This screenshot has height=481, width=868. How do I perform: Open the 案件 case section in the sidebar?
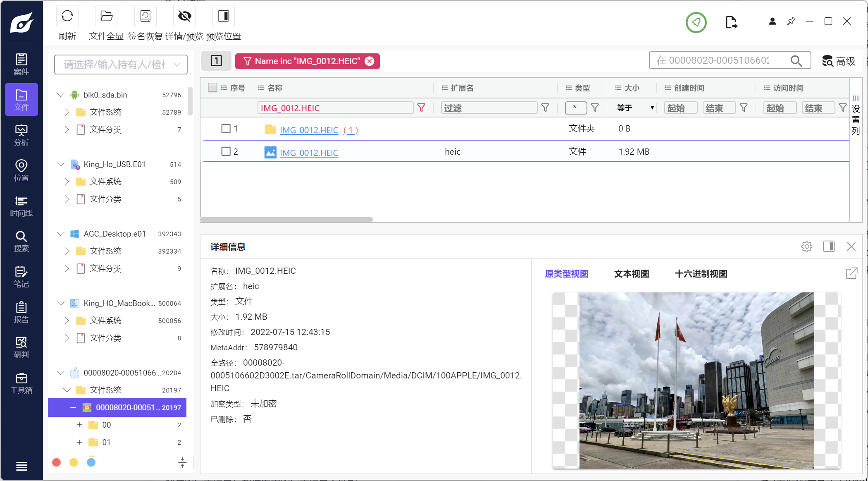click(21, 64)
